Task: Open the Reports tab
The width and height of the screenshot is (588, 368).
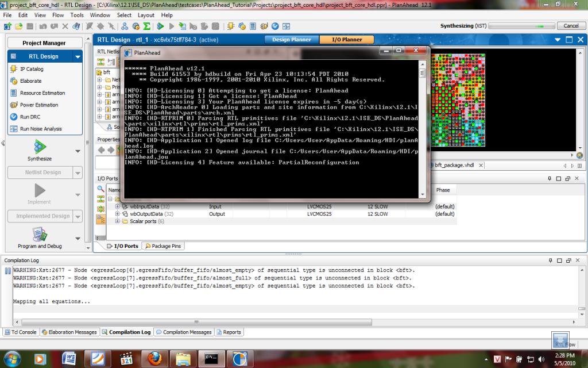Action: (229, 332)
